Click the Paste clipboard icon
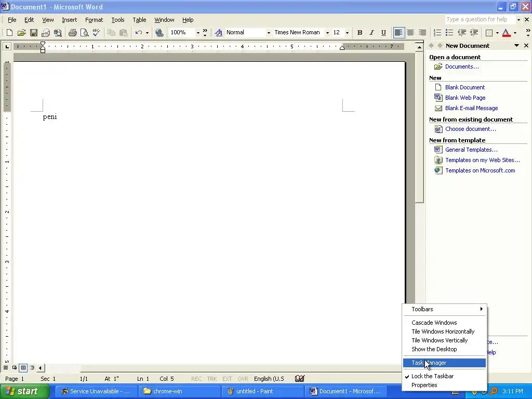The image size is (532, 399). [x=124, y=33]
